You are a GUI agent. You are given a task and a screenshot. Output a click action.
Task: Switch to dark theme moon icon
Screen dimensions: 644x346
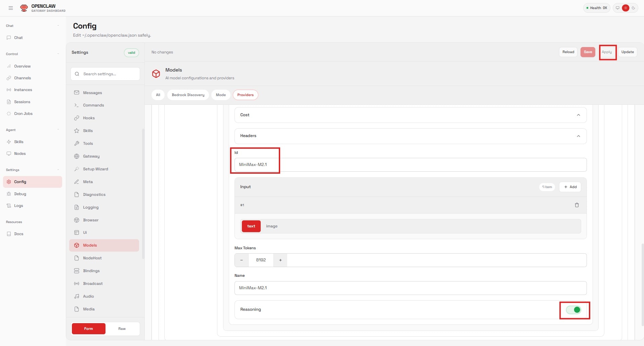(x=633, y=8)
